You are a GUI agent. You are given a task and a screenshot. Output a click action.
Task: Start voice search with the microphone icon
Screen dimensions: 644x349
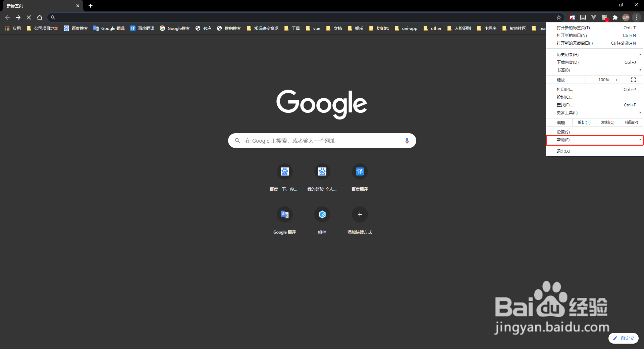tap(407, 141)
